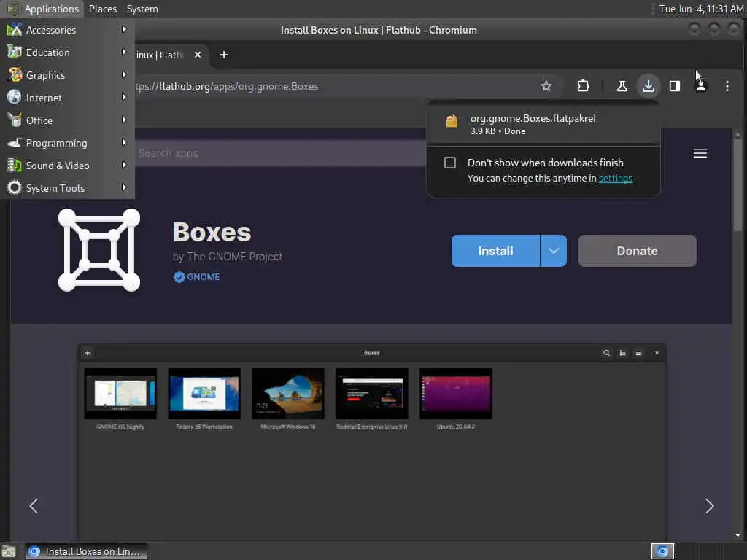Open the System Tools menu category
This screenshot has width=747, height=560.
click(x=67, y=188)
